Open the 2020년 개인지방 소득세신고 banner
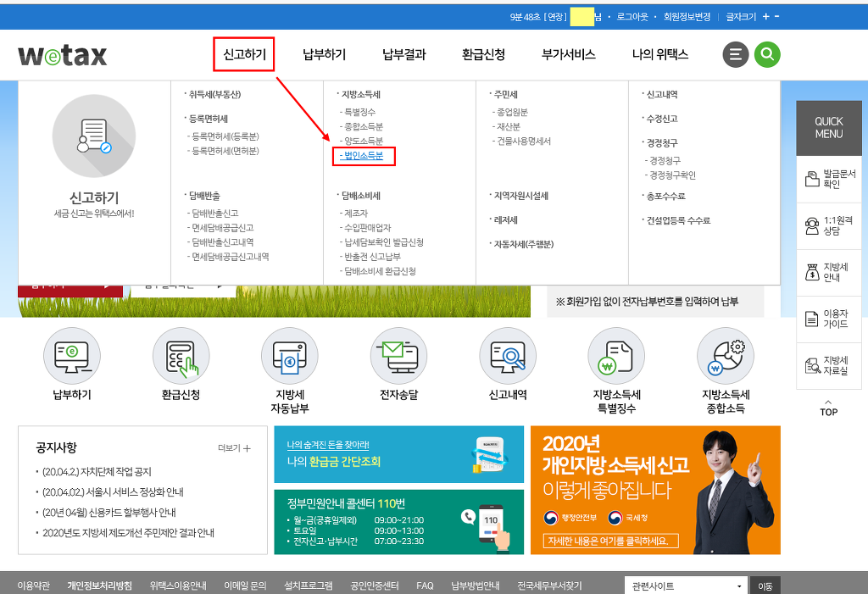The width and height of the screenshot is (868, 594). point(654,490)
